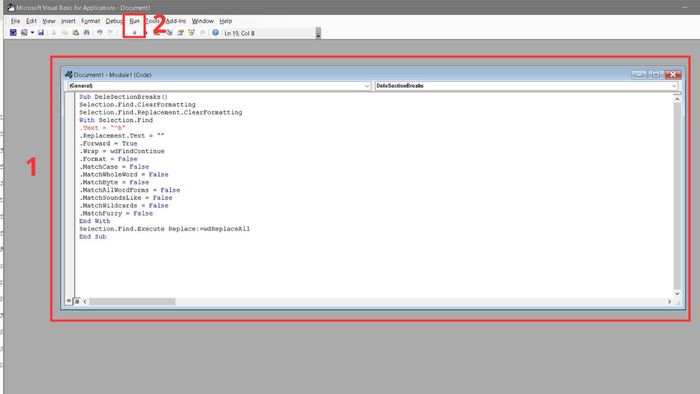The height and width of the screenshot is (394, 700).
Task: Click the Cut scissors icon
Action: 54,33
